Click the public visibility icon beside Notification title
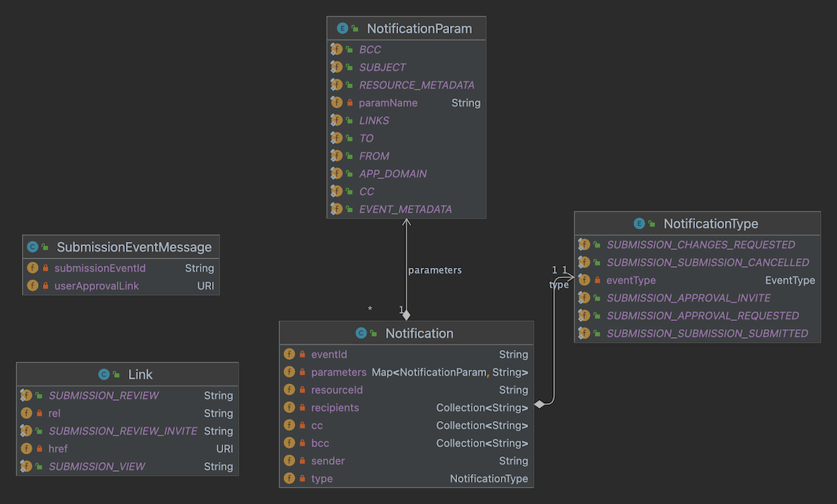Screen dimensions: 837x504 [x=373, y=334]
